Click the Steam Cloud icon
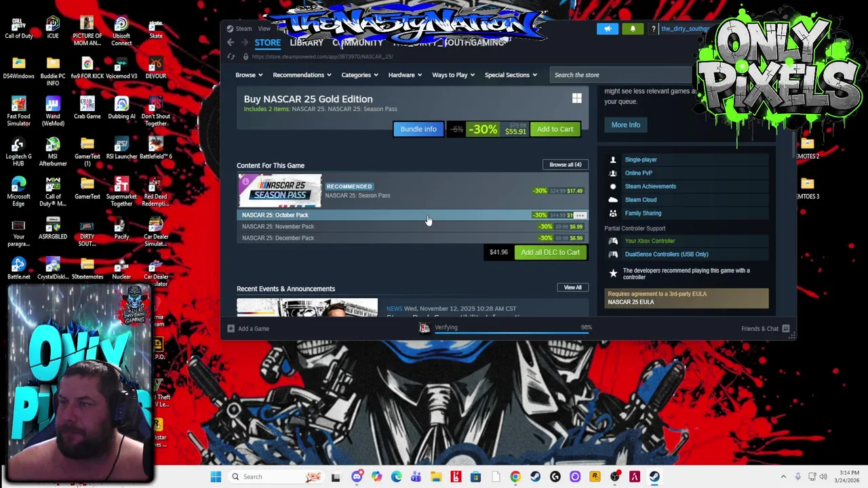868x488 pixels. (x=613, y=200)
